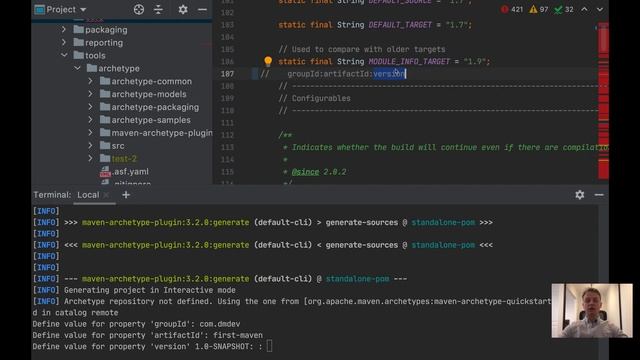Click the red errors count 421 indicator
The width and height of the screenshot is (640, 360).
(x=512, y=9)
